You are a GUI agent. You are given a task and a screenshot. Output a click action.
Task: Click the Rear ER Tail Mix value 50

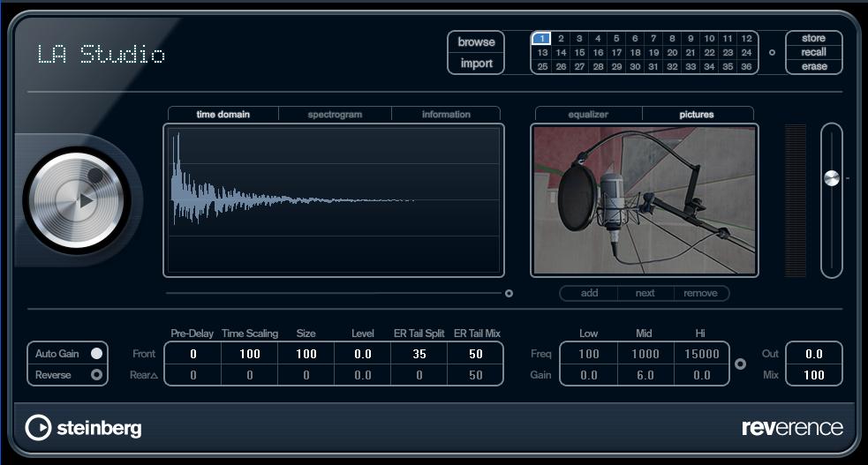(476, 375)
